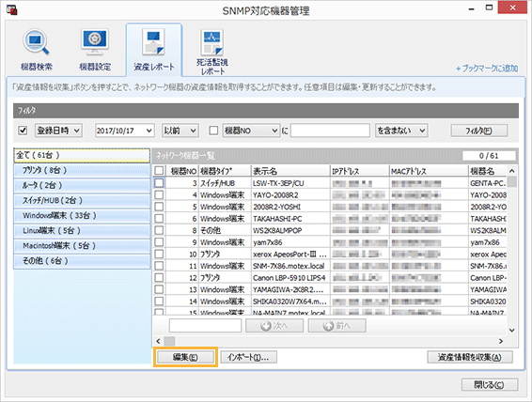532x402 pixels.
Task: Select the プリンタ (8台) category
Action: (82, 170)
